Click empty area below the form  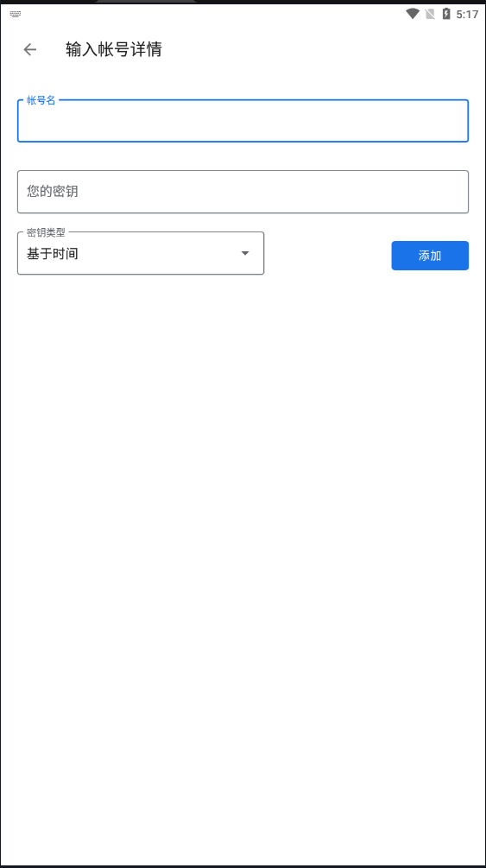pyautogui.click(x=243, y=554)
